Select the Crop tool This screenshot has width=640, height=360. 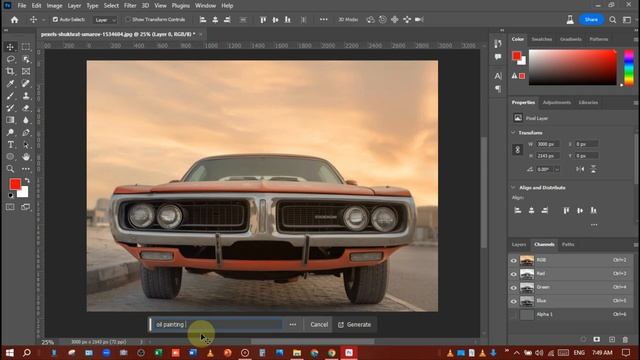10,71
